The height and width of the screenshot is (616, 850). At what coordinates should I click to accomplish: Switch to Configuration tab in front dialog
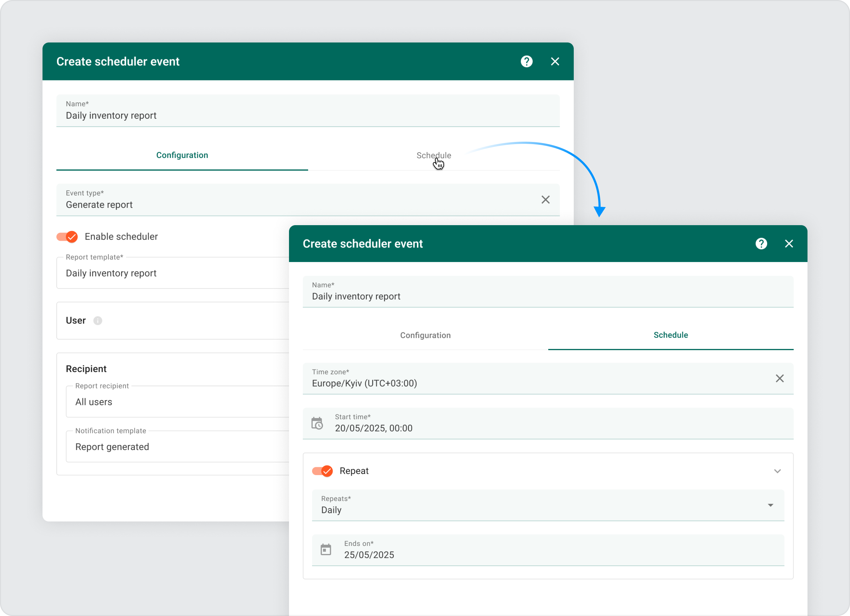(x=425, y=335)
